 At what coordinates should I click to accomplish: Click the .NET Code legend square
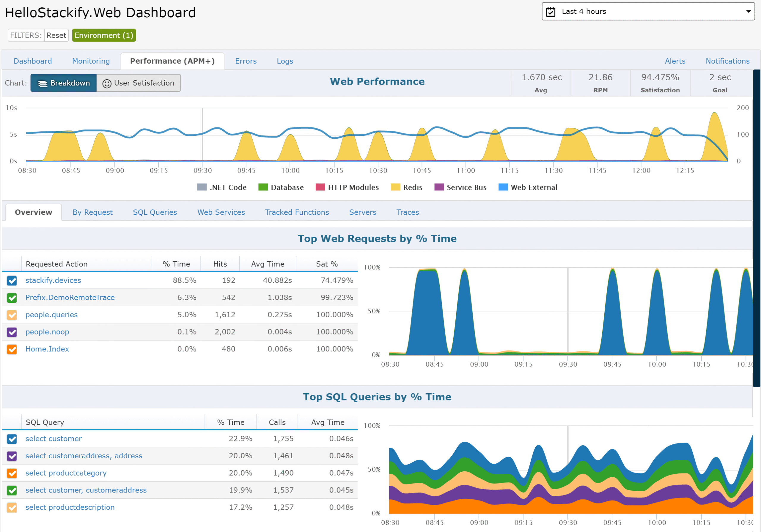click(x=202, y=187)
